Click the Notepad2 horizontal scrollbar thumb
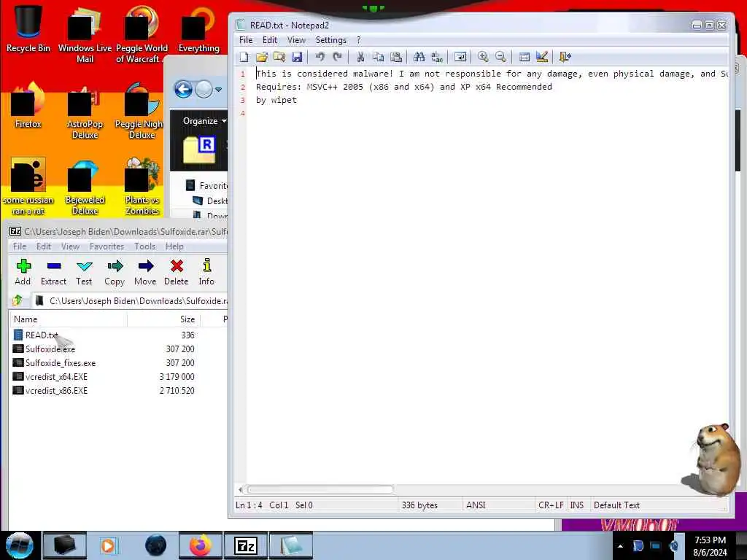Screen dimensions: 747x560 point(320,489)
